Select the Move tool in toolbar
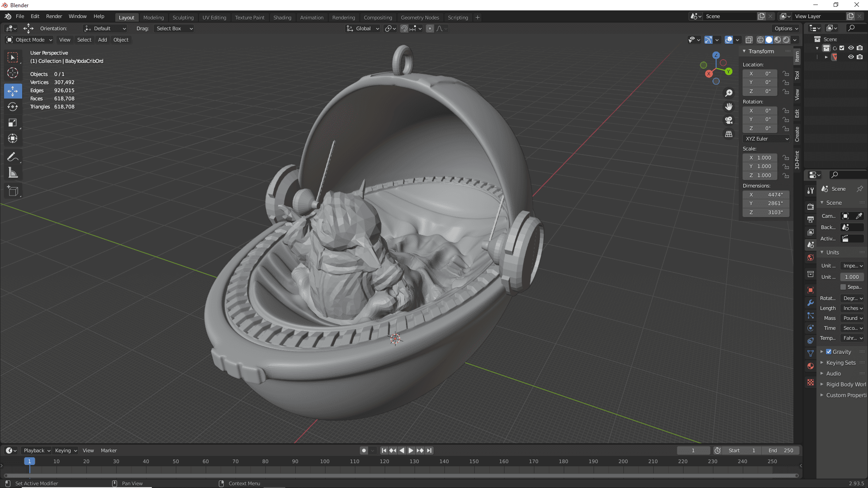This screenshot has width=868, height=488. click(x=13, y=90)
